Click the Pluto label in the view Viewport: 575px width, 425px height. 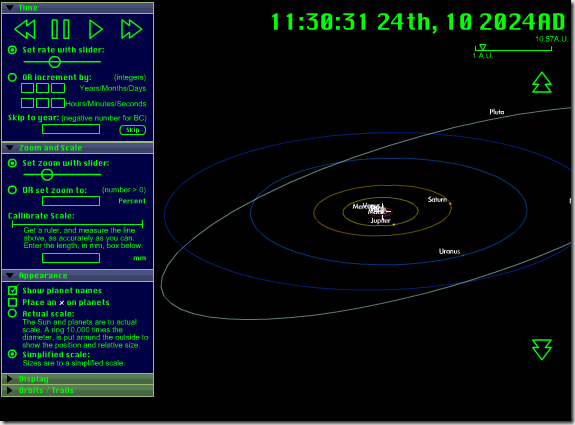(x=497, y=112)
